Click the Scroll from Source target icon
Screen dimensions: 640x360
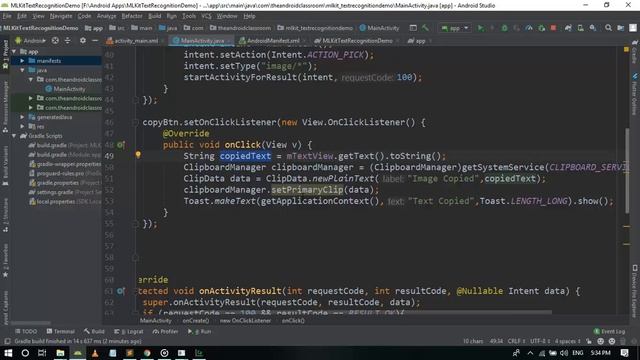[x=55, y=41]
